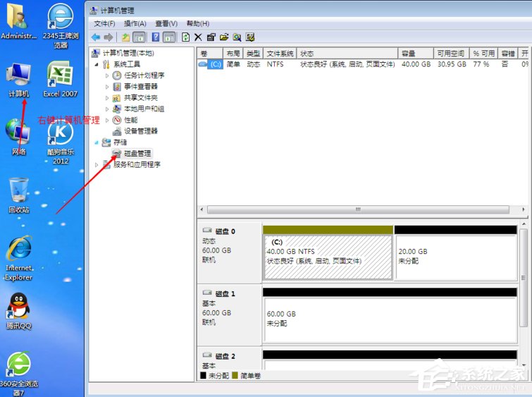Sort by the 容量 column header

coord(416,54)
